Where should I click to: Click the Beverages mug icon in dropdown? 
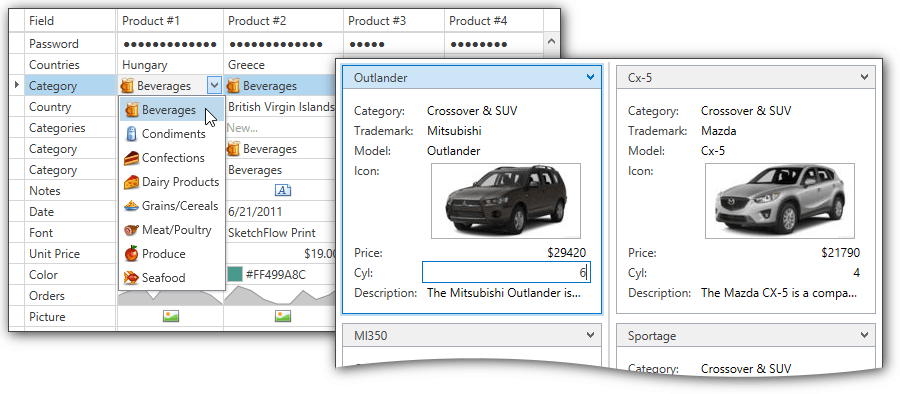(132, 109)
